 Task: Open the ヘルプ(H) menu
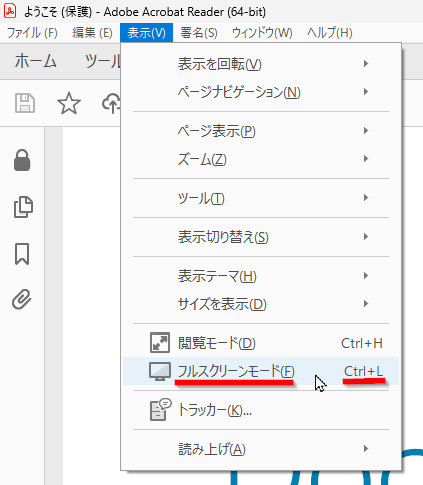(330, 33)
